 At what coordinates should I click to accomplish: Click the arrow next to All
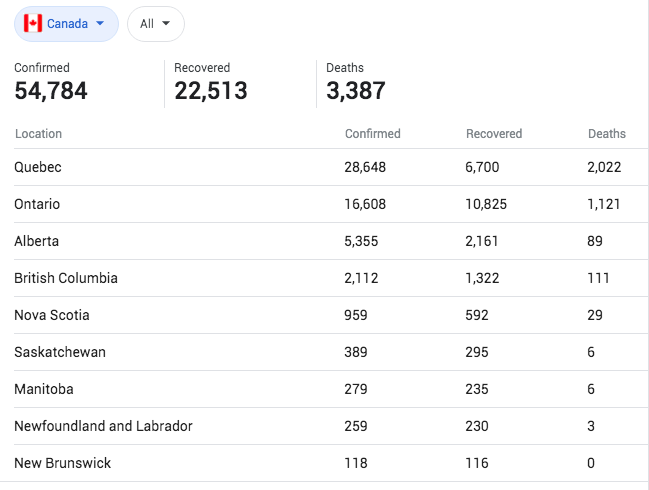pos(166,24)
